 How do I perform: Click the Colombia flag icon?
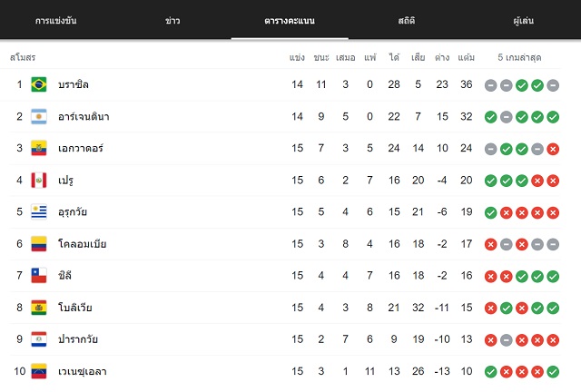[x=39, y=244]
